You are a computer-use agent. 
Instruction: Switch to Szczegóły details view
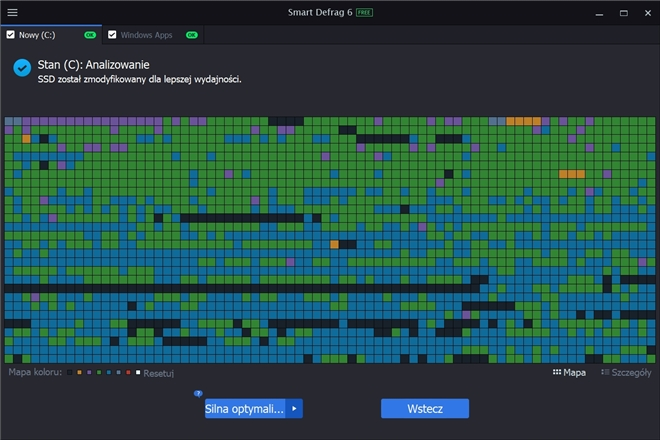click(626, 373)
